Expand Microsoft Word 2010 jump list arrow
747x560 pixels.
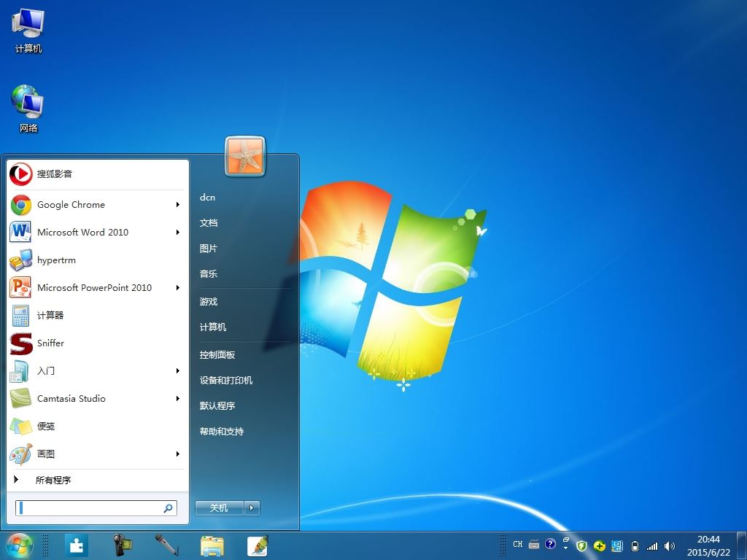pyautogui.click(x=178, y=233)
